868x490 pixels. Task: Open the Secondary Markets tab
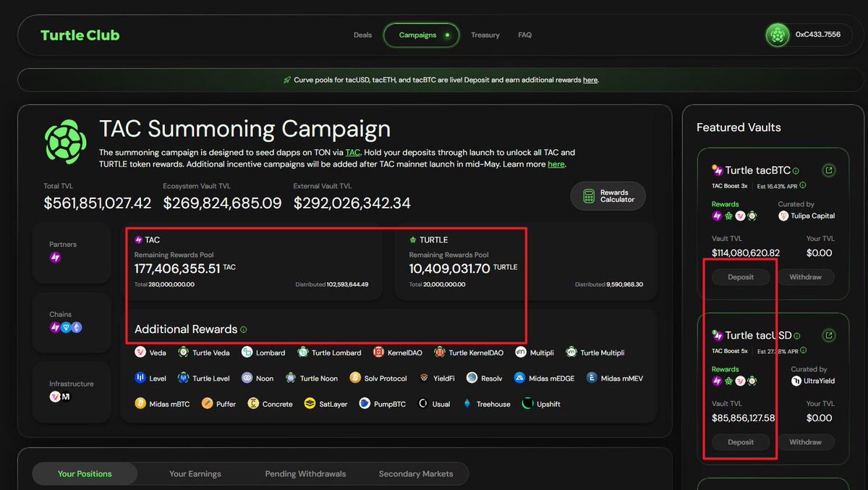point(416,474)
